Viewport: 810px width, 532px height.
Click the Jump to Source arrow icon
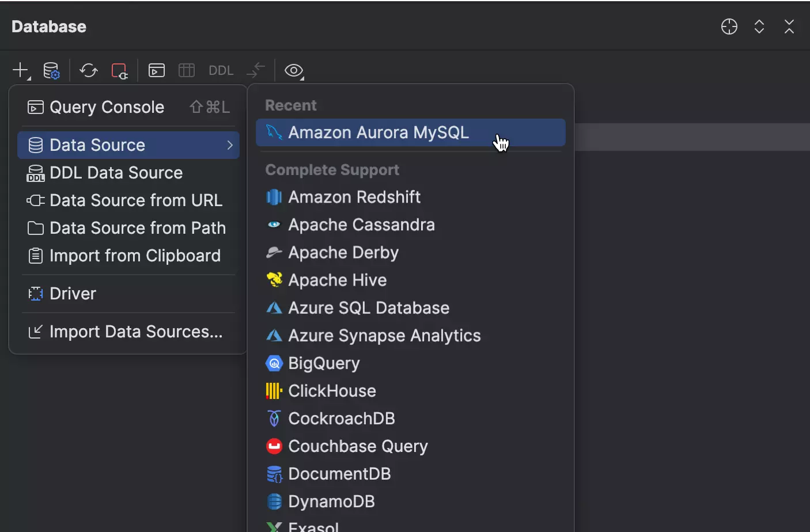point(255,70)
